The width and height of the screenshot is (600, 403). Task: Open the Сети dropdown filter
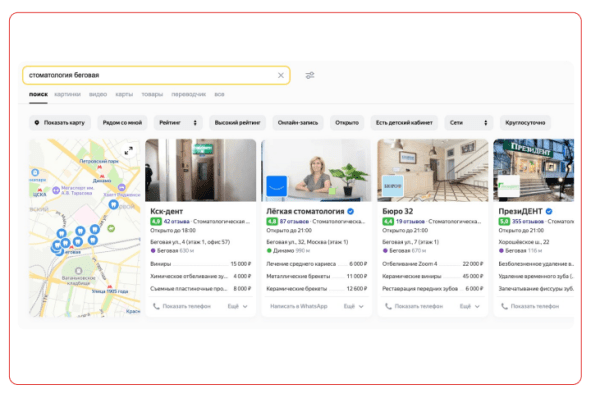(x=470, y=122)
